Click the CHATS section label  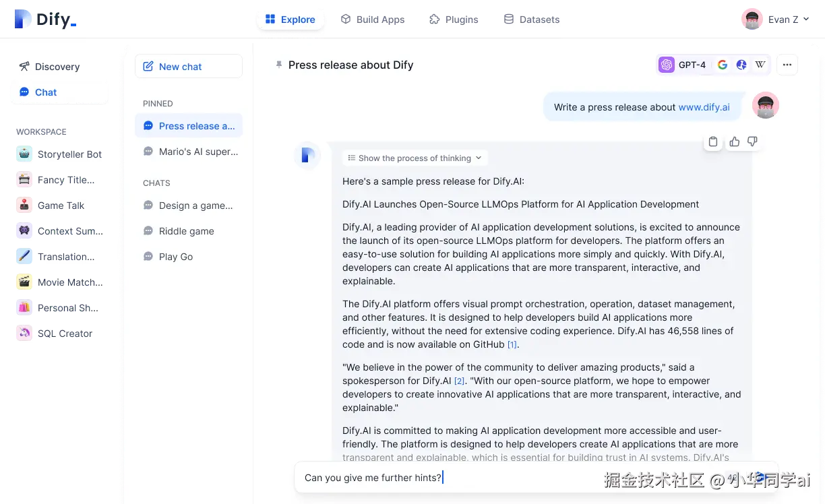[156, 183]
